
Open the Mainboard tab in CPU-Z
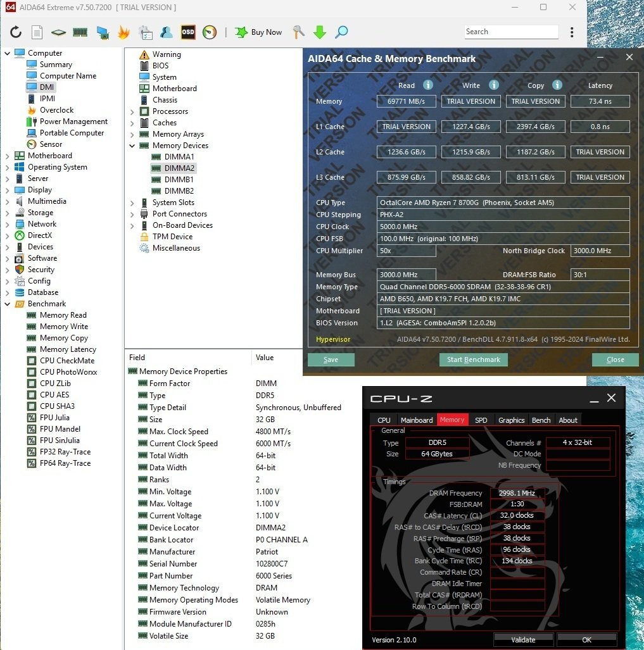point(417,420)
